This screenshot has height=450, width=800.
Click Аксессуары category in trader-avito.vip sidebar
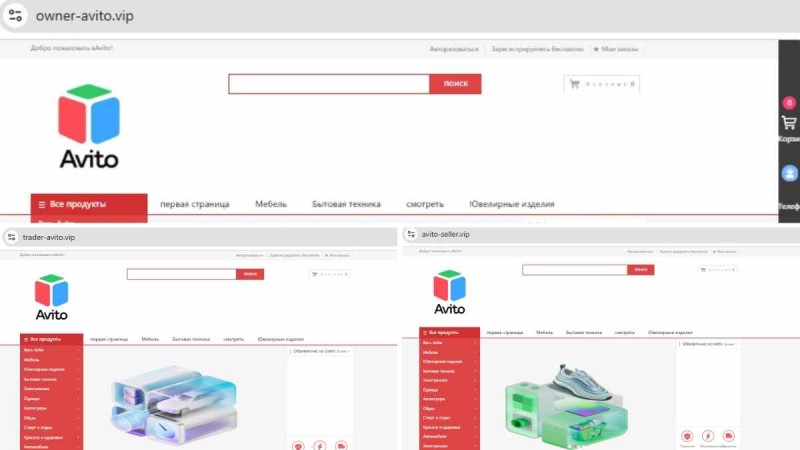pyautogui.click(x=52, y=408)
